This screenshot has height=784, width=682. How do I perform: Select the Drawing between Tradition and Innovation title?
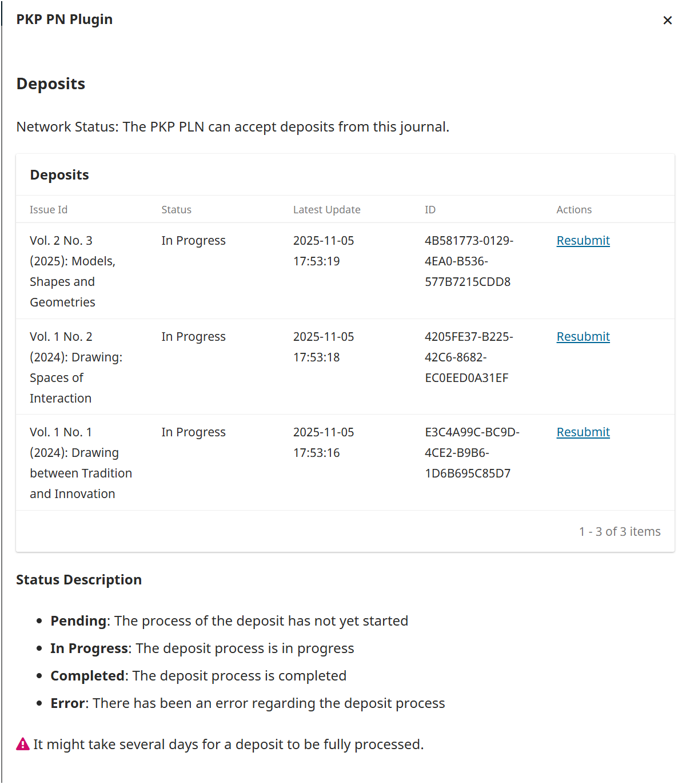point(81,463)
